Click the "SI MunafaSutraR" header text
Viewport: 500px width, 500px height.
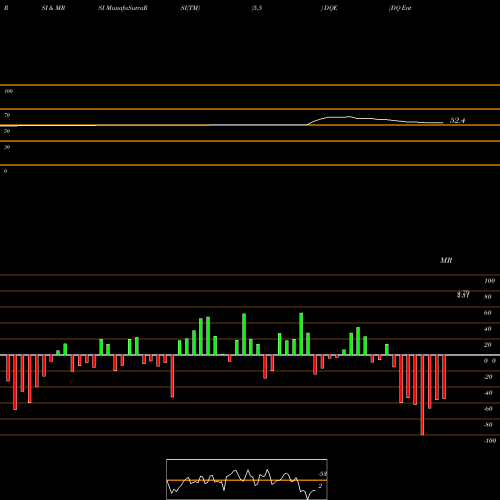point(123,8)
